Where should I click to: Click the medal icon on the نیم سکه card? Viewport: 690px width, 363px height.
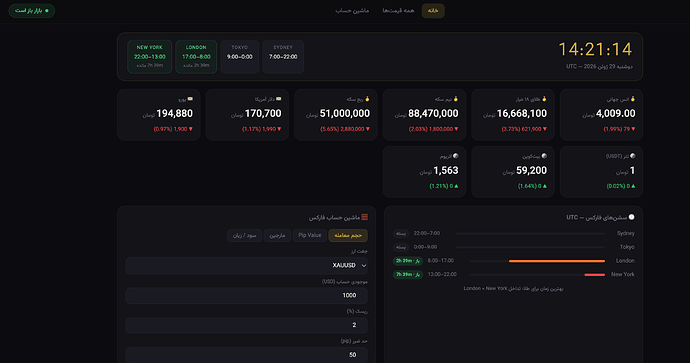click(456, 99)
